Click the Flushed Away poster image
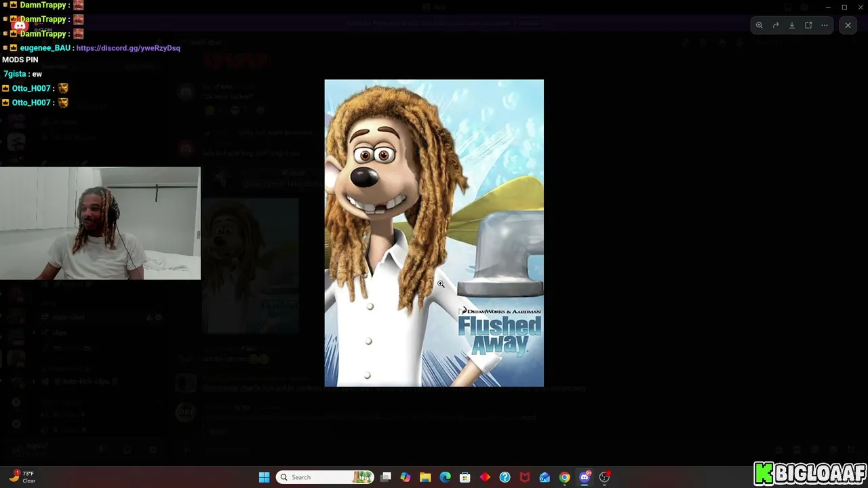Image resolution: width=868 pixels, height=488 pixels. tap(434, 233)
